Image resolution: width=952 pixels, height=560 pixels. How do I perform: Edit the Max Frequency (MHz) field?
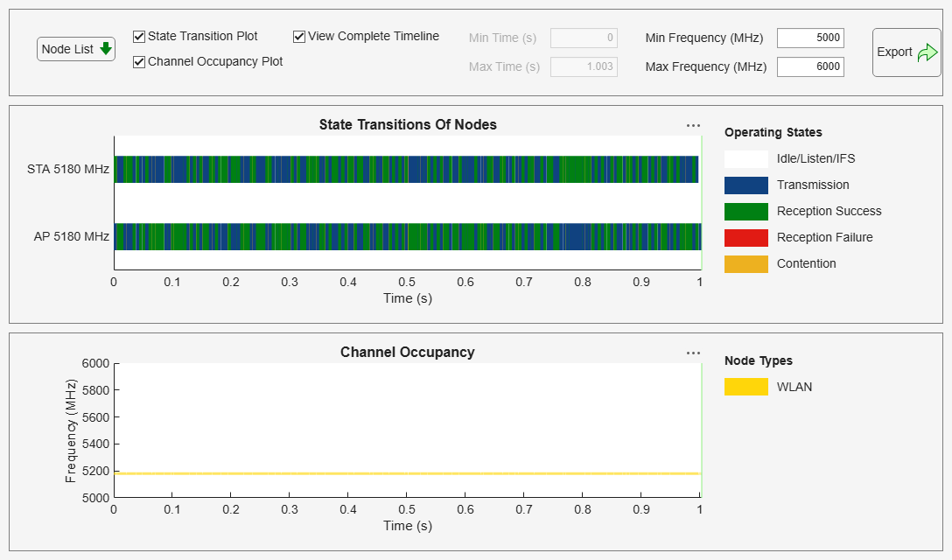pyautogui.click(x=810, y=66)
